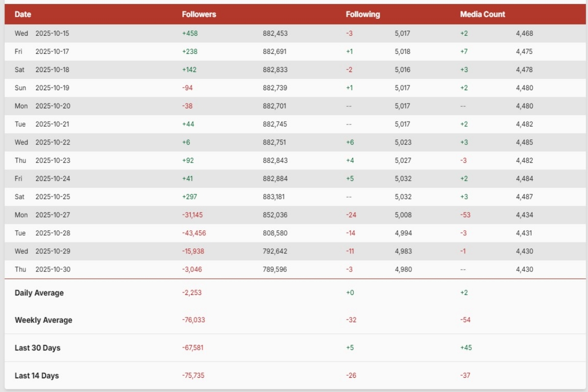Click the -31,145 followers drop value
588x392 pixels.
192,215
